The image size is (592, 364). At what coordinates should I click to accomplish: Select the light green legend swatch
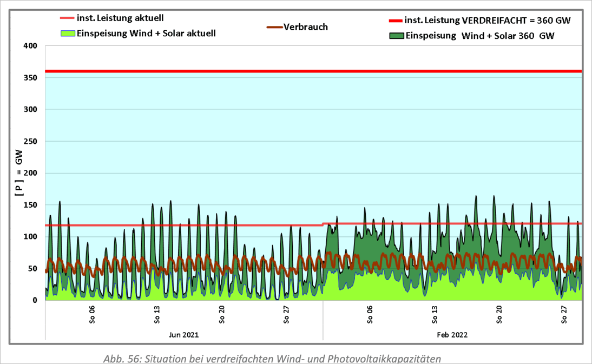[x=68, y=33]
